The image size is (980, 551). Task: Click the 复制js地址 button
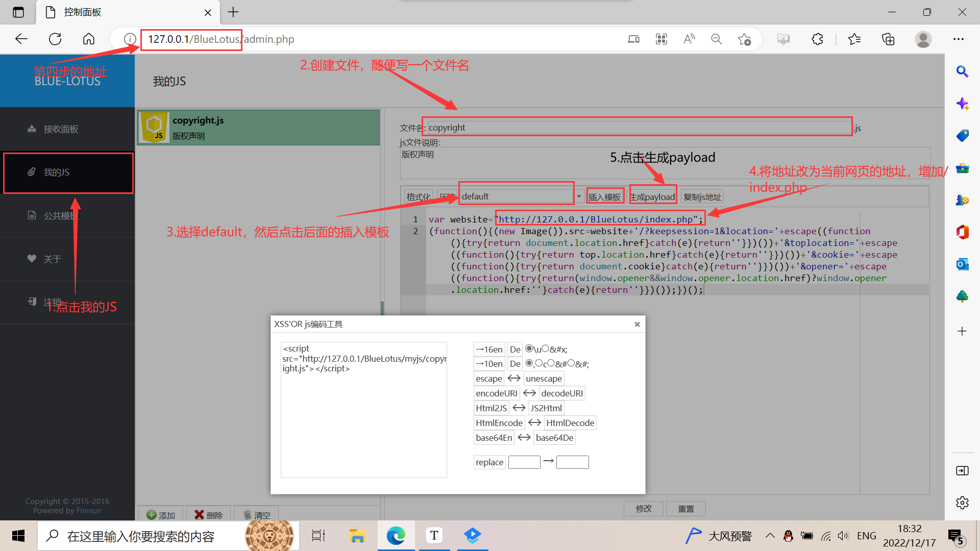[x=702, y=196]
